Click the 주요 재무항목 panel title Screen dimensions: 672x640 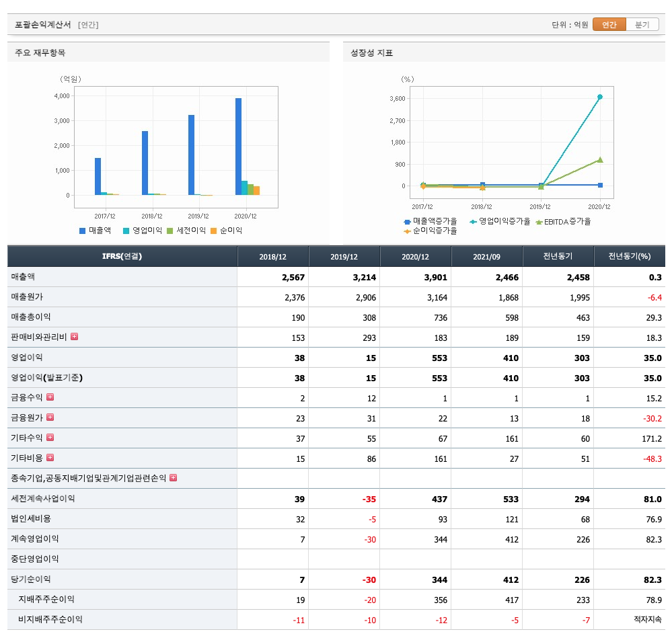coord(40,52)
